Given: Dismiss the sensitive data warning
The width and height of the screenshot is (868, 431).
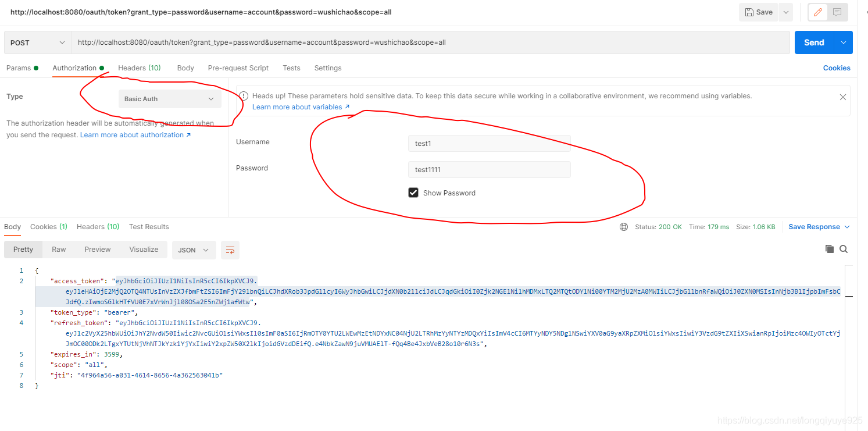Looking at the screenshot, I should pyautogui.click(x=842, y=97).
